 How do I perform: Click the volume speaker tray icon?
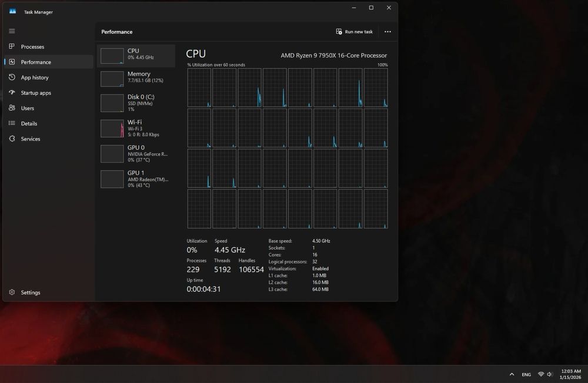point(550,374)
